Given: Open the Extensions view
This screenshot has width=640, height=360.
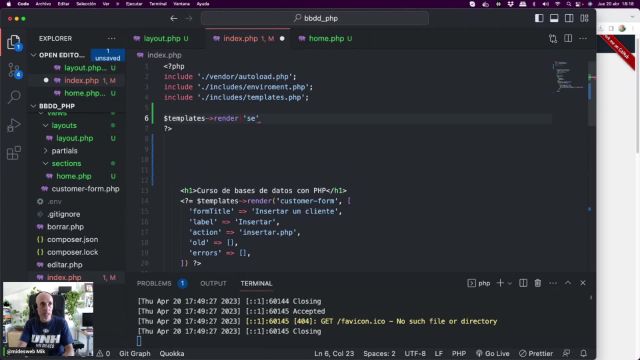Looking at the screenshot, I should coord(14,153).
